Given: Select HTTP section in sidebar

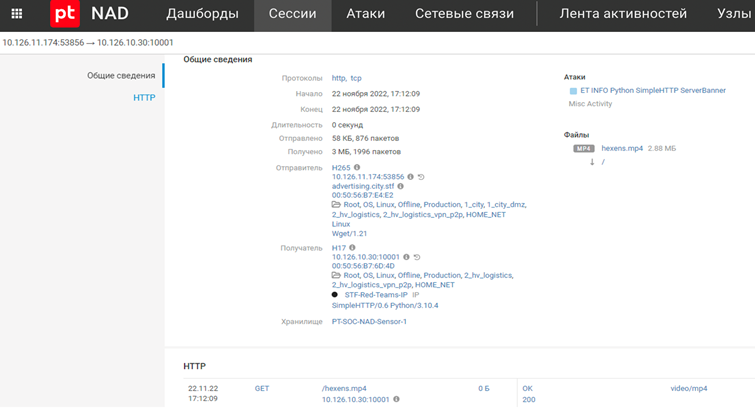Looking at the screenshot, I should pyautogui.click(x=144, y=98).
